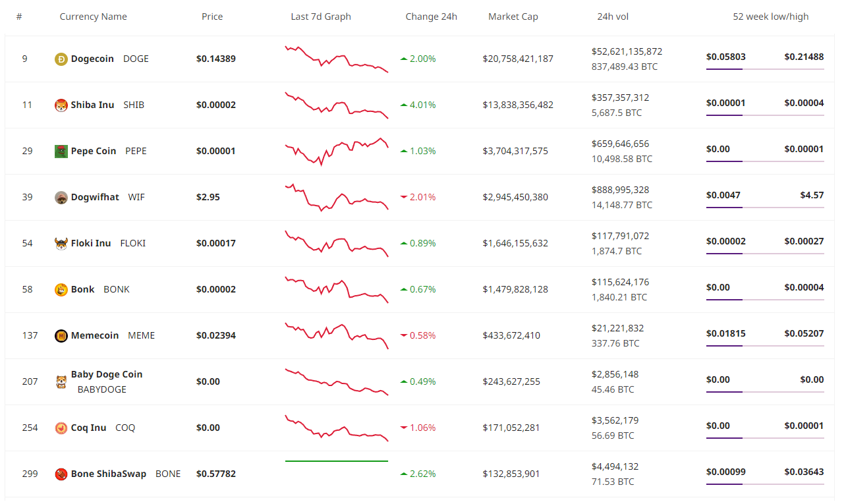The height and width of the screenshot is (504, 846).
Task: Select the Coq Inu rooster icon
Action: (x=60, y=428)
